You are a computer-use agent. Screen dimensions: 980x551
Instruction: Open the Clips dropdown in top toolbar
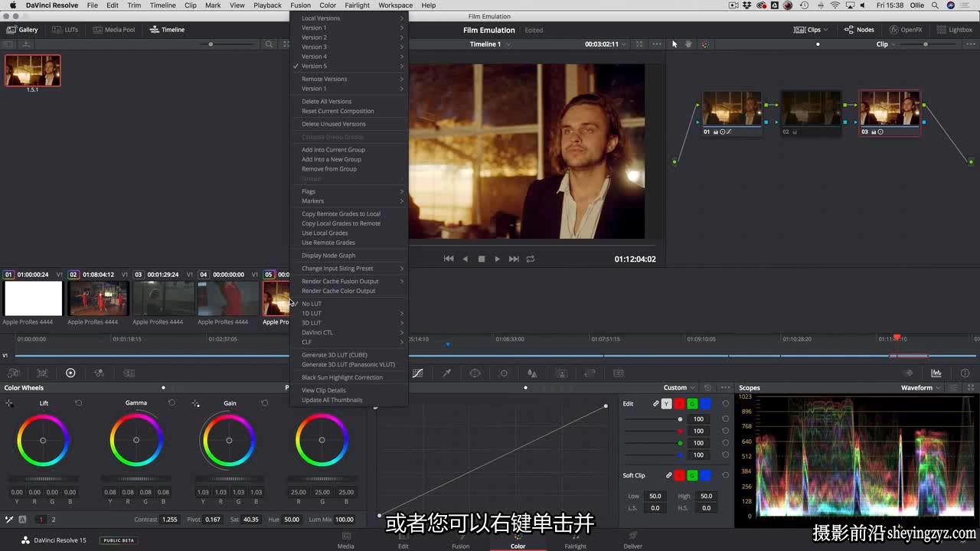tap(811, 30)
